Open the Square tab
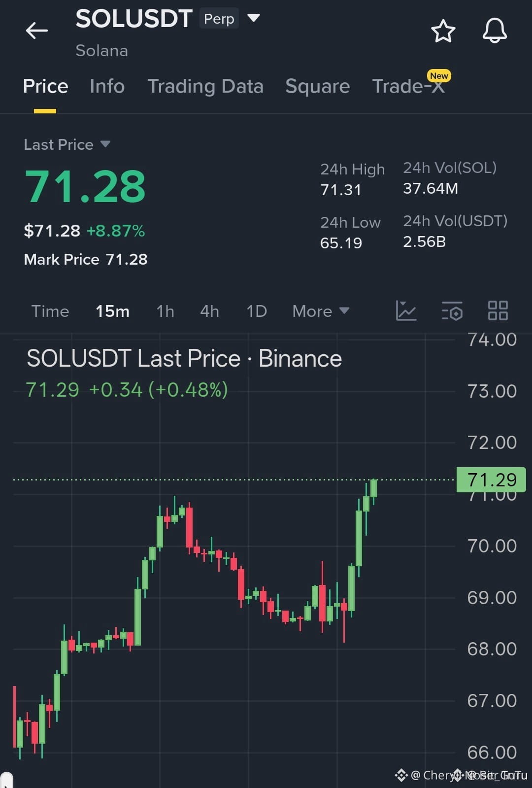The width and height of the screenshot is (532, 788). coord(317,86)
